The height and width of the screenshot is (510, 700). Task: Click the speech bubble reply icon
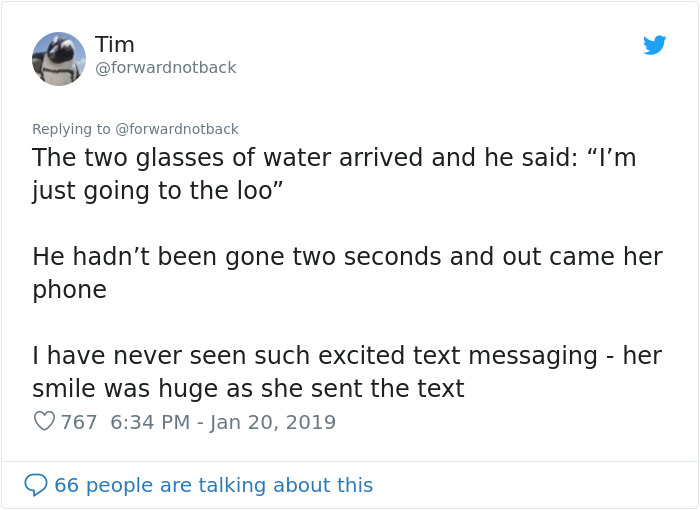tap(36, 485)
